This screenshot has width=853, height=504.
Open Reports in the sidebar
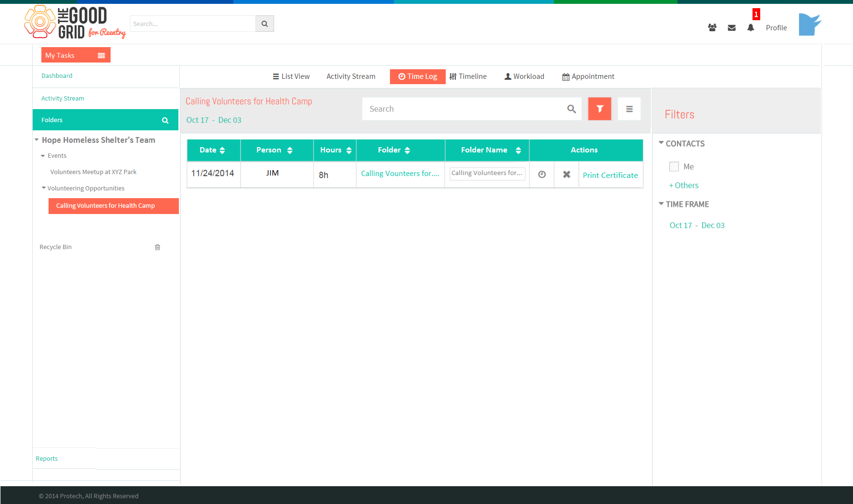(x=47, y=459)
